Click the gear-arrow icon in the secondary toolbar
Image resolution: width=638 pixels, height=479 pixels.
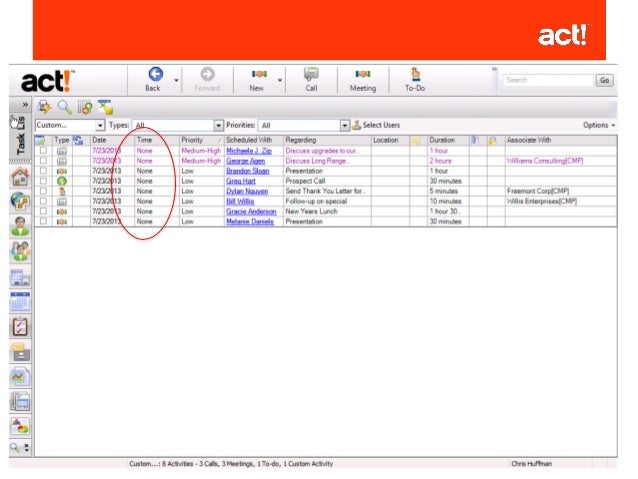point(44,107)
